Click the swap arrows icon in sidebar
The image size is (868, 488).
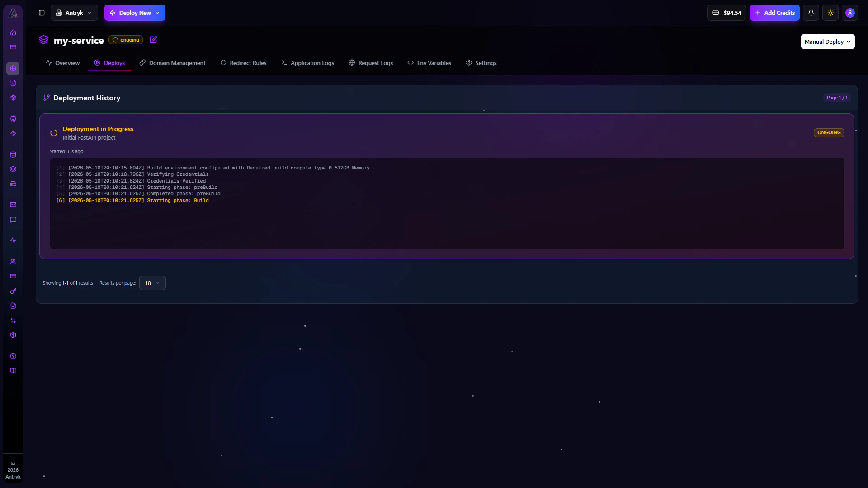[x=13, y=320]
